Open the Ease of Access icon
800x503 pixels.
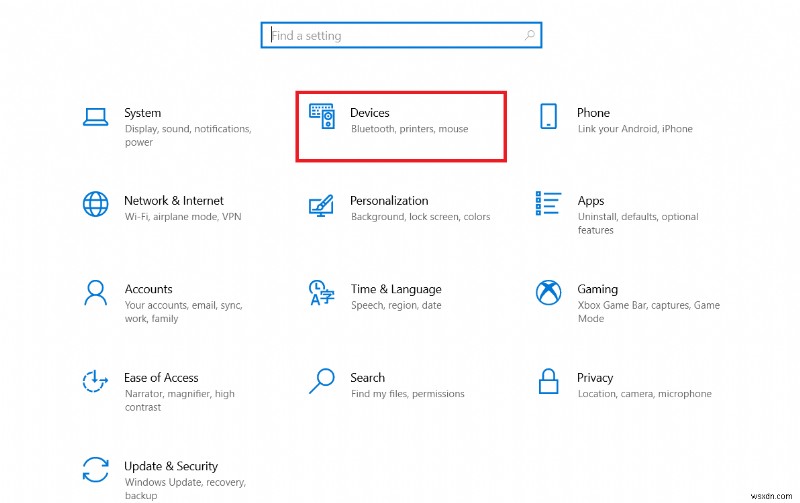coord(95,381)
